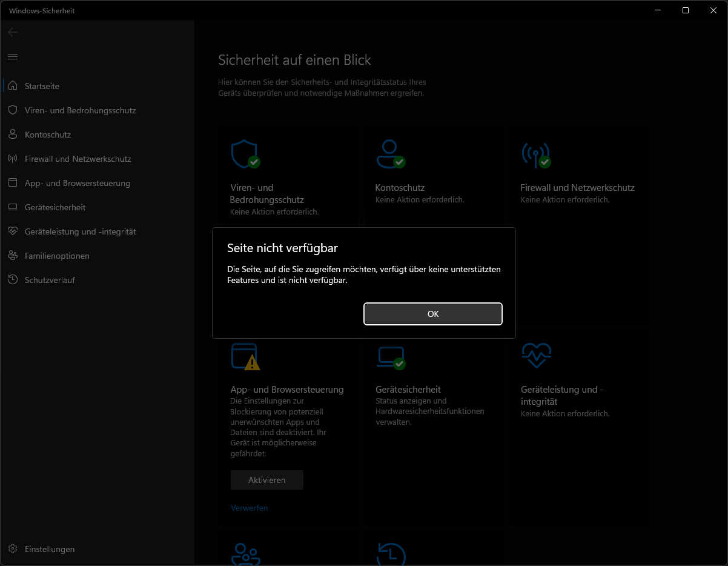Click the 'Seite nicht verfügbar' dialog heading
This screenshot has height=566, width=728.
(x=282, y=248)
